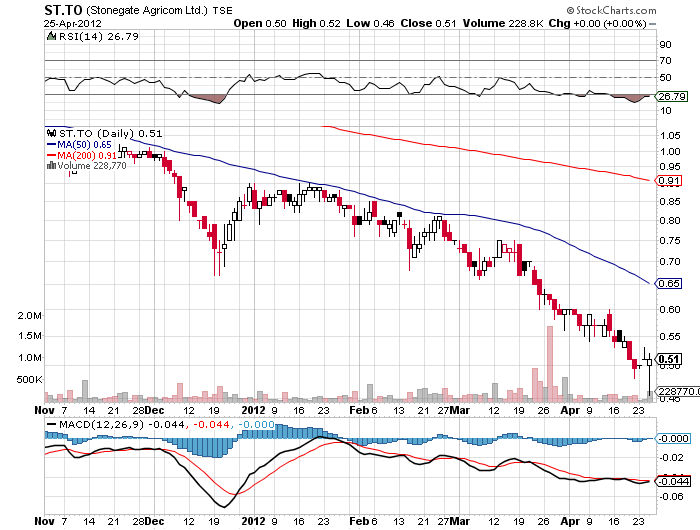Click the 1.00 price axis label
700x530 pixels.
pyautogui.click(x=670, y=151)
